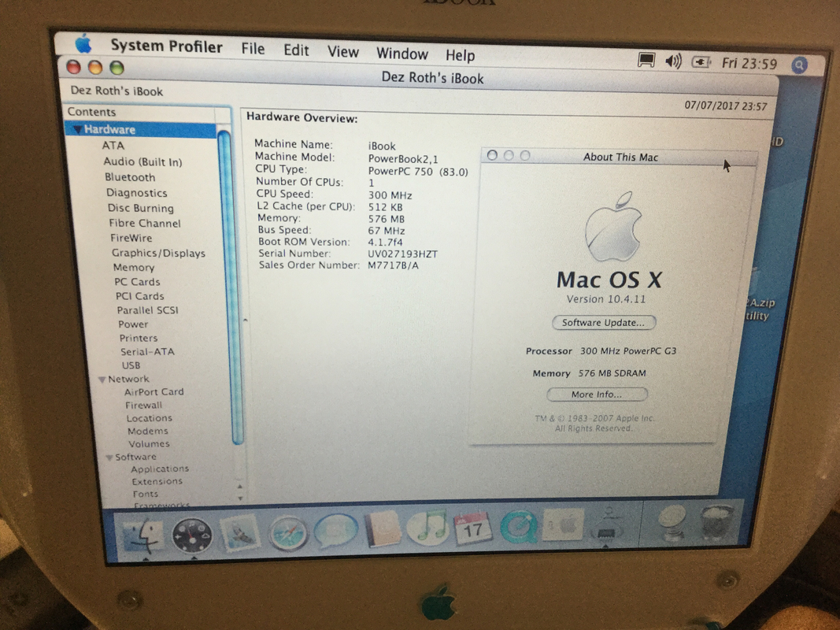Click Software Update button
This screenshot has height=630, width=840.
tap(604, 323)
